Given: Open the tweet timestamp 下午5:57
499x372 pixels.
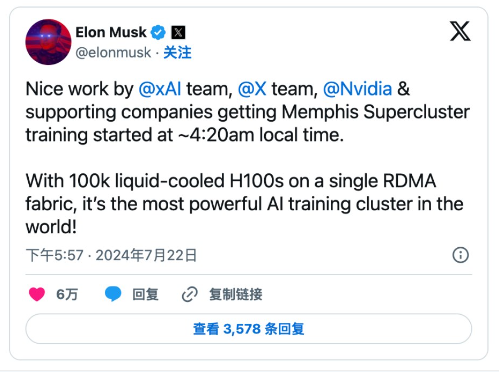Looking at the screenshot, I should pyautogui.click(x=55, y=255).
